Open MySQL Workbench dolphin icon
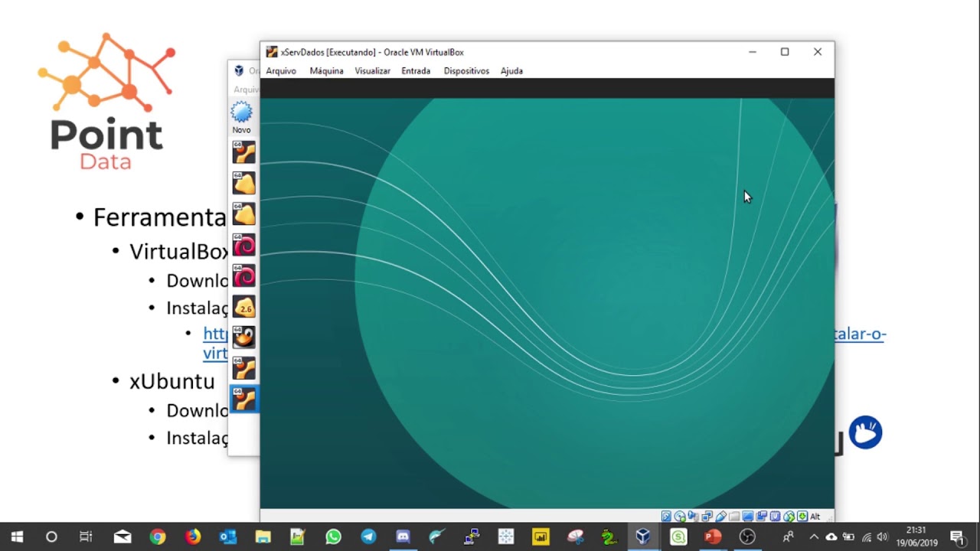This screenshot has width=980, height=551. [437, 536]
